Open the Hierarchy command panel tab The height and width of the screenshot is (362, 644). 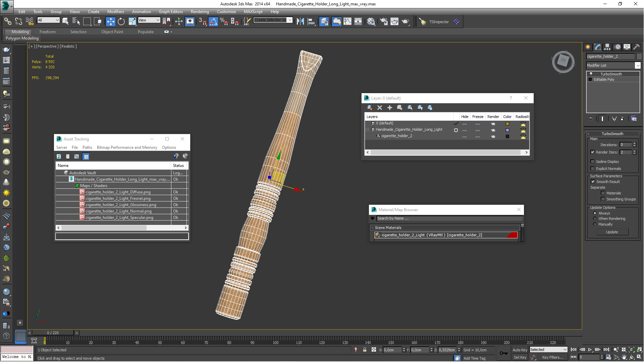[x=607, y=47]
